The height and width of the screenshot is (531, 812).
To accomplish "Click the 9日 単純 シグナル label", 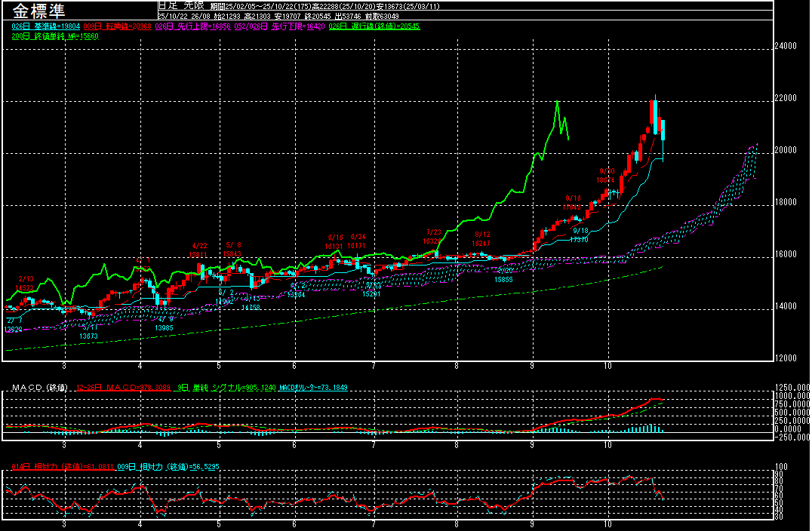I will (x=226, y=388).
